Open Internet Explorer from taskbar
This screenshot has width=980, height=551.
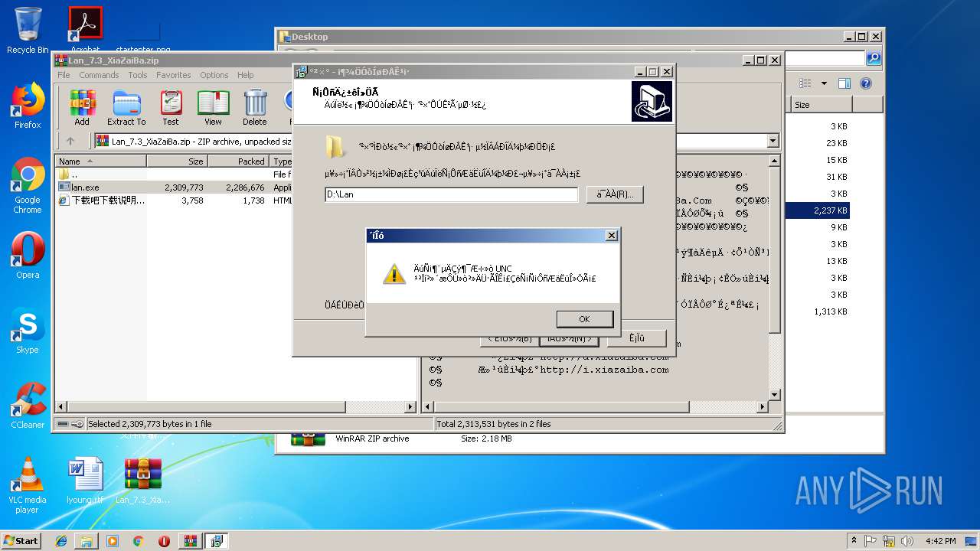click(61, 541)
